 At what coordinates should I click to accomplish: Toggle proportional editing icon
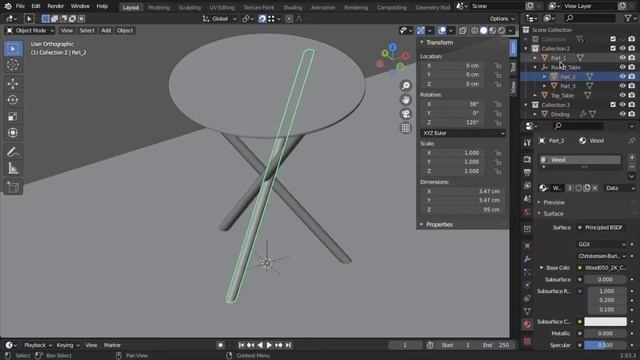click(x=289, y=19)
